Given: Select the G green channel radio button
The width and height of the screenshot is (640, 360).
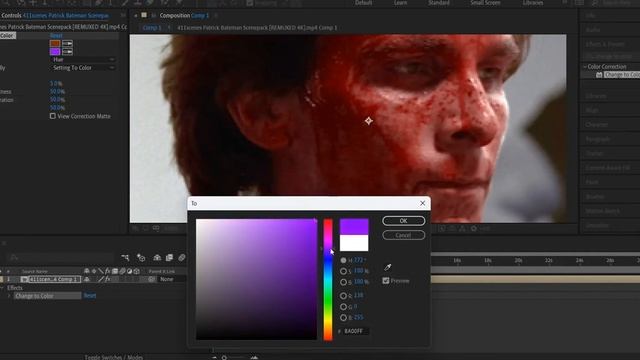Looking at the screenshot, I should (x=343, y=307).
